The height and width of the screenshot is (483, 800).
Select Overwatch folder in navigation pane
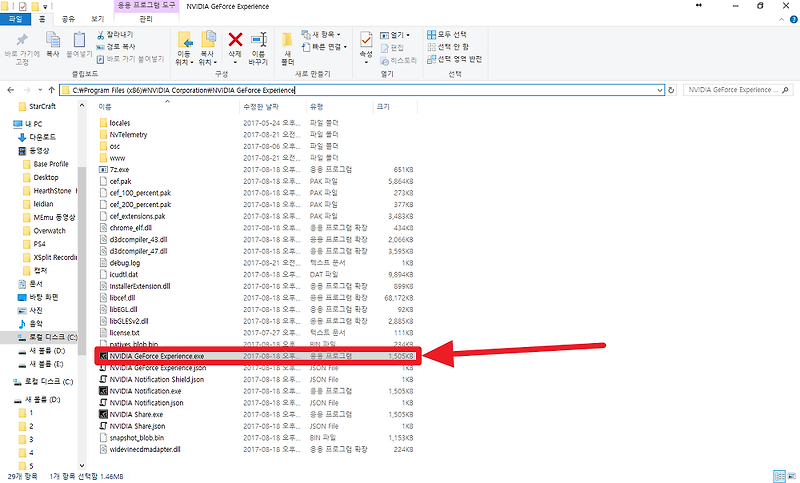click(44, 231)
